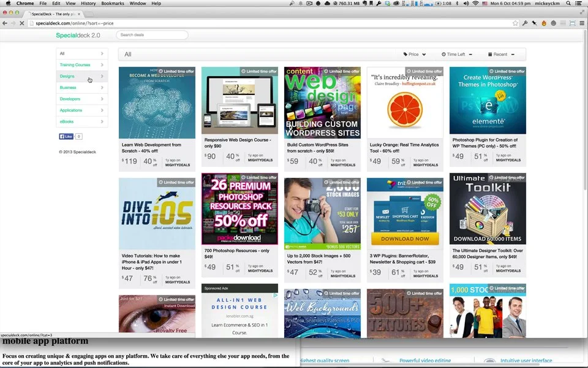The width and height of the screenshot is (588, 368).
Task: Open the elementé Photoshop plugin thumbnail
Action: point(488,100)
